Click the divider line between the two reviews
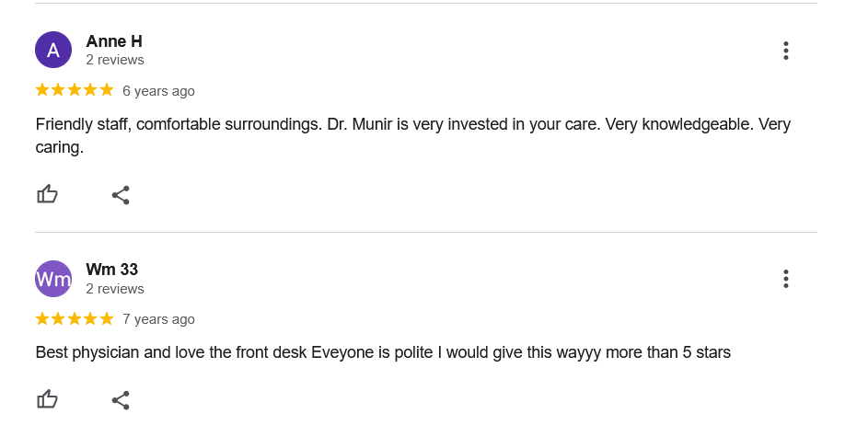 426,232
